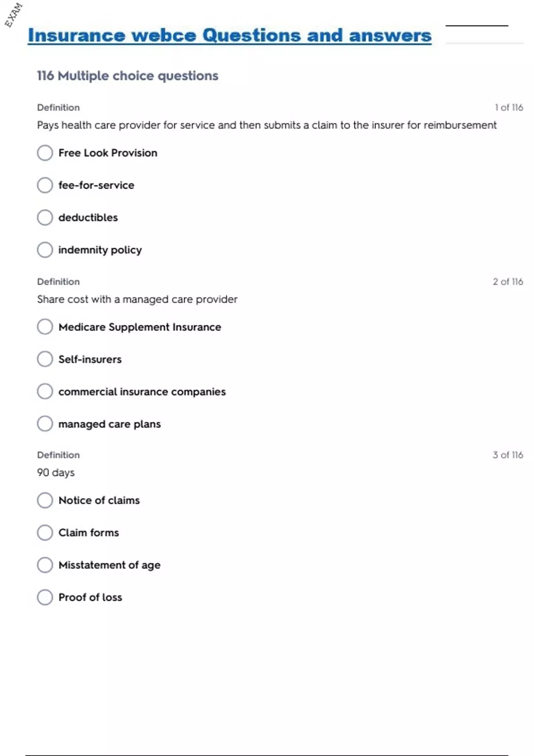Click the 1 of 116 question counter
The width and height of the screenshot is (534, 756).
509,108
